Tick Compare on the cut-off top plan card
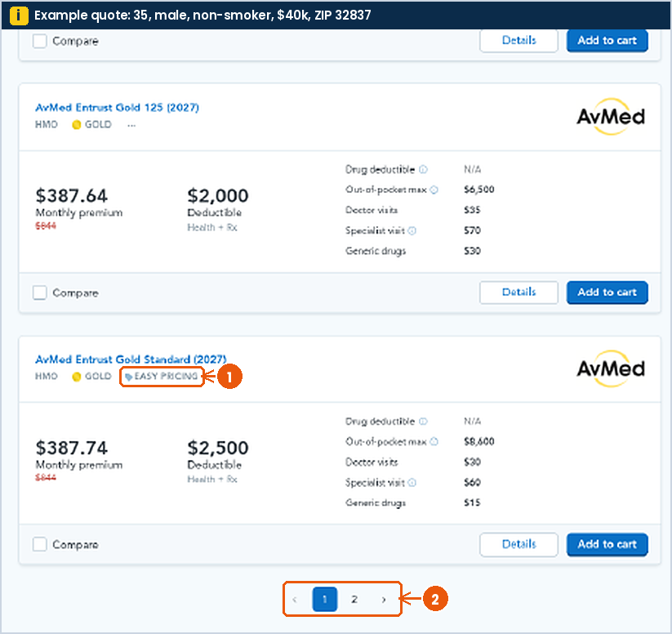The height and width of the screenshot is (634, 672). pos(40,41)
